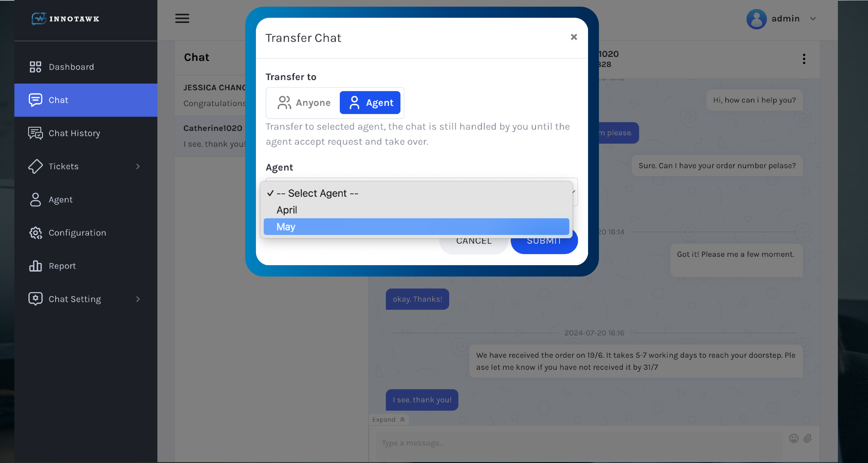Click the Report bar chart icon

tap(35, 266)
